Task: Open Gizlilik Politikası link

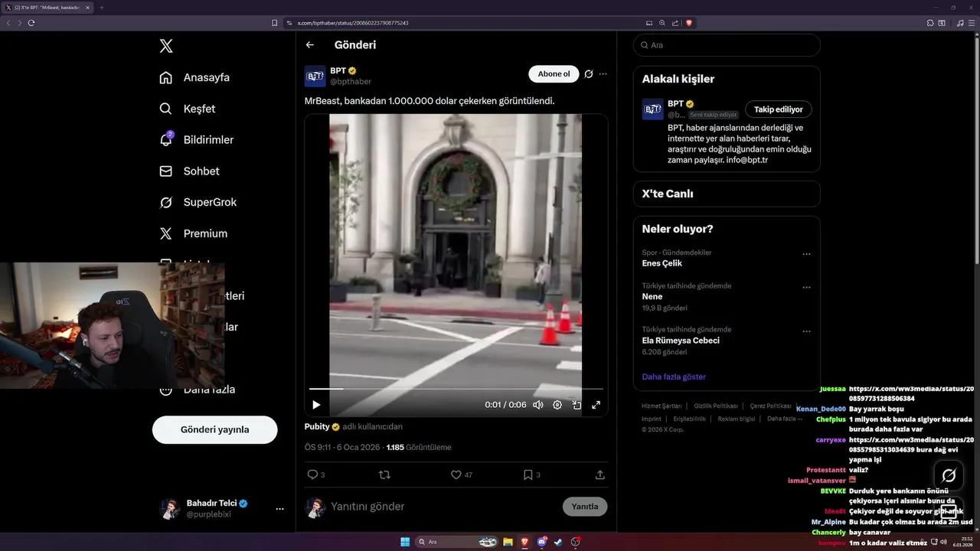Action: (x=716, y=406)
